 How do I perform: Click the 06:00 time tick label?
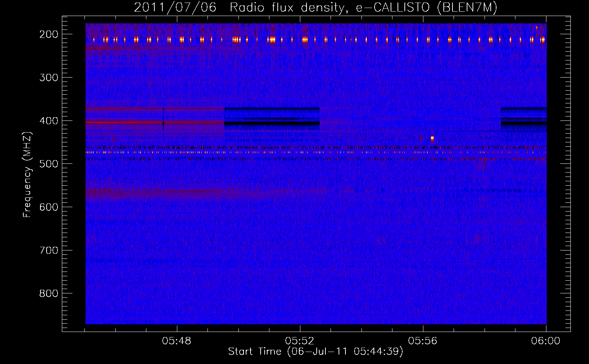coord(546,341)
